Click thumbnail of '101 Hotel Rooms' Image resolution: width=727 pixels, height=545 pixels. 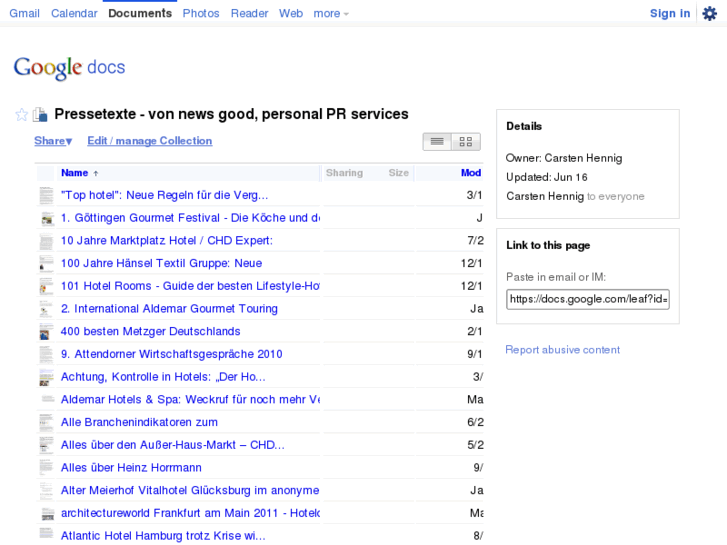46,286
